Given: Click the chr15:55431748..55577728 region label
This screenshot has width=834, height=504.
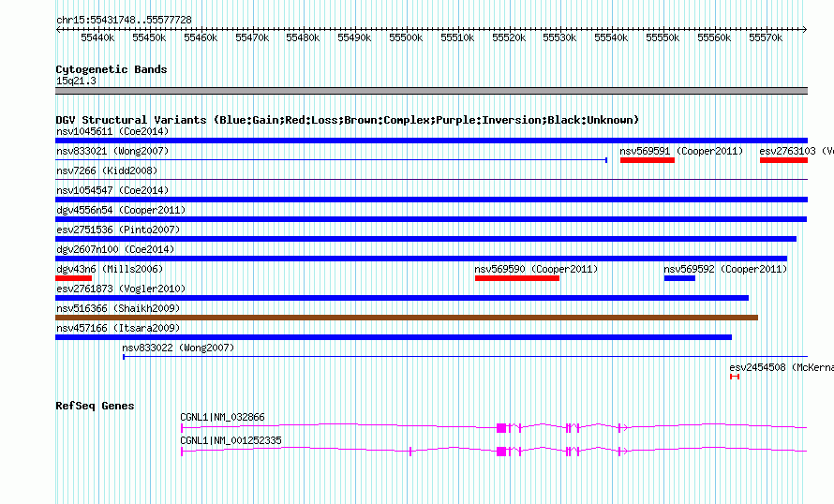Looking at the screenshot, I should click(x=124, y=20).
